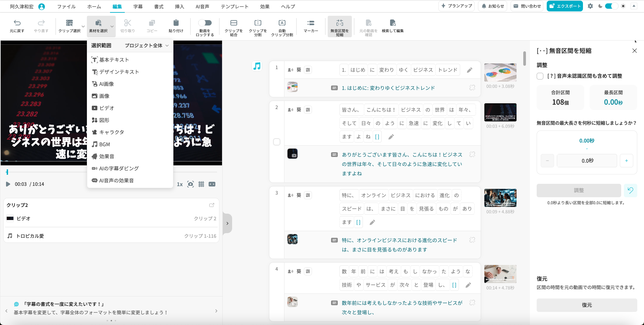The width and height of the screenshot is (644, 325).
Task: Check the clip 2 selection checkbox
Action: coord(277,142)
